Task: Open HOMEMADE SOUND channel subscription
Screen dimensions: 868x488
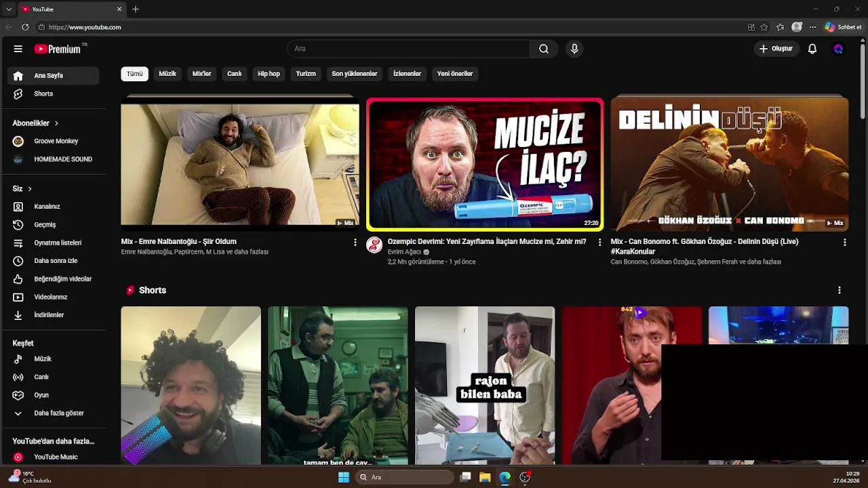Action: click(53, 159)
